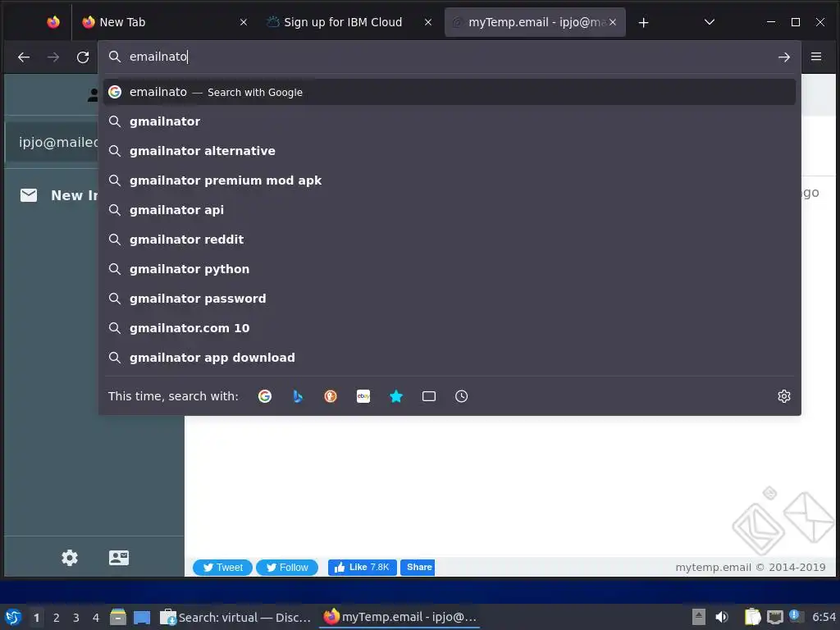
Task: Reload the current page
Action: pyautogui.click(x=83, y=57)
